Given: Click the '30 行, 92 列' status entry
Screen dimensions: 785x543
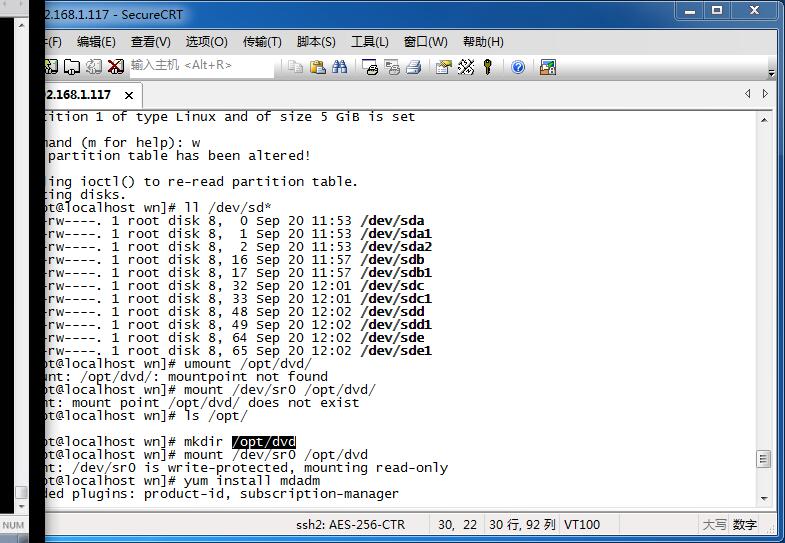Looking at the screenshot, I should [522, 524].
